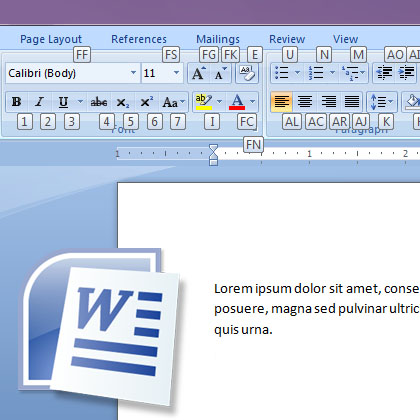Enable Justify alignment
The image size is (420, 420).
click(x=352, y=101)
